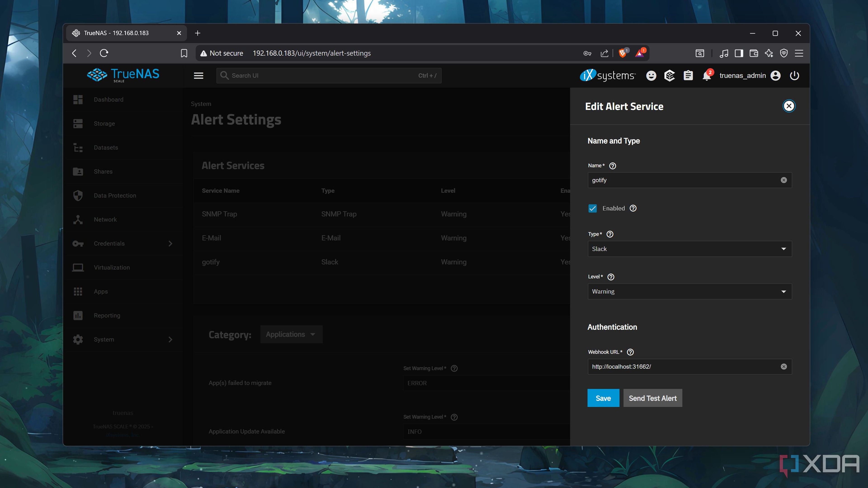Open Reporting in the sidebar
The image size is (868, 488).
pyautogui.click(x=123, y=315)
